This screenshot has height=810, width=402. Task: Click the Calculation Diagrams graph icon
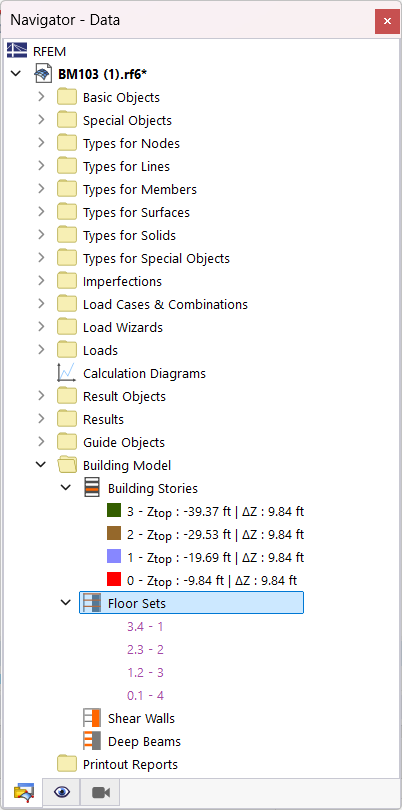66,373
